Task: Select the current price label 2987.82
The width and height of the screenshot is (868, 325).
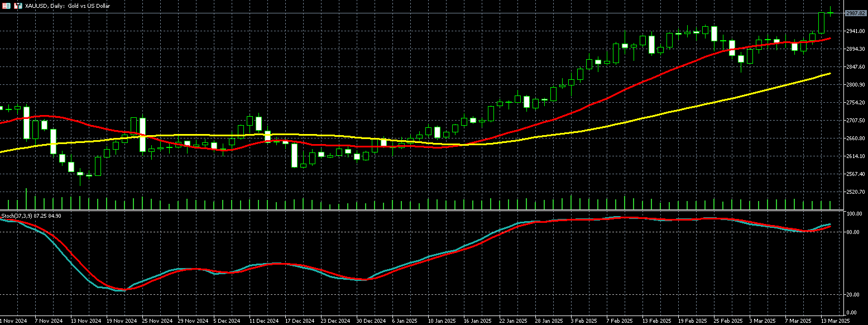Action: pos(855,13)
